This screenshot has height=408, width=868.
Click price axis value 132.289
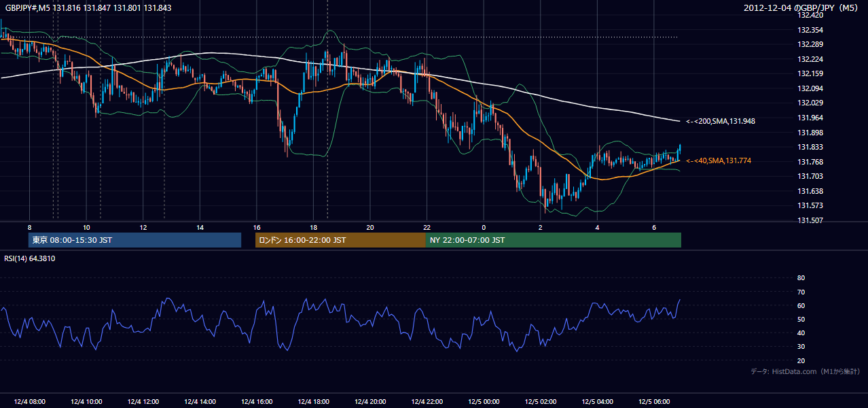pyautogui.click(x=810, y=44)
